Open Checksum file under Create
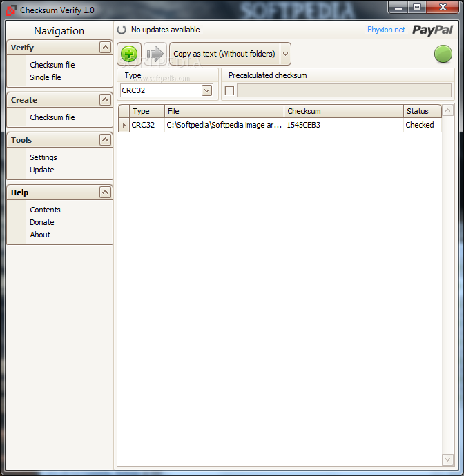This screenshot has width=464, height=476. tap(52, 117)
